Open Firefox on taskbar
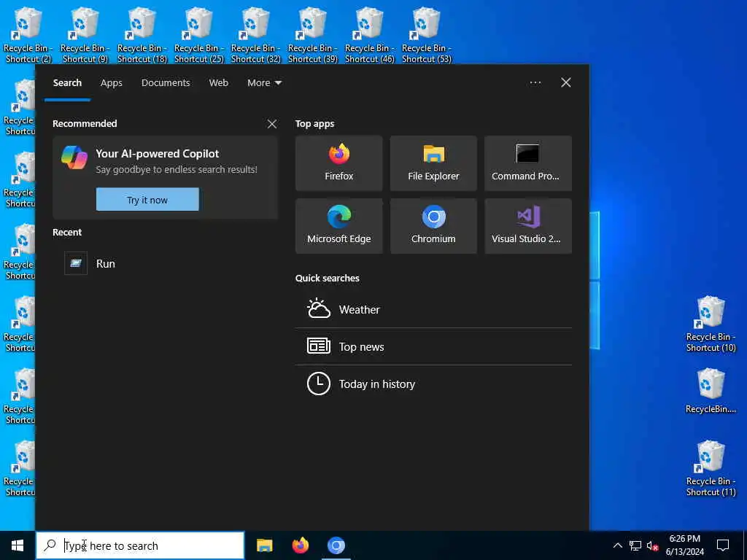Screen dimensions: 747x560 300,545
